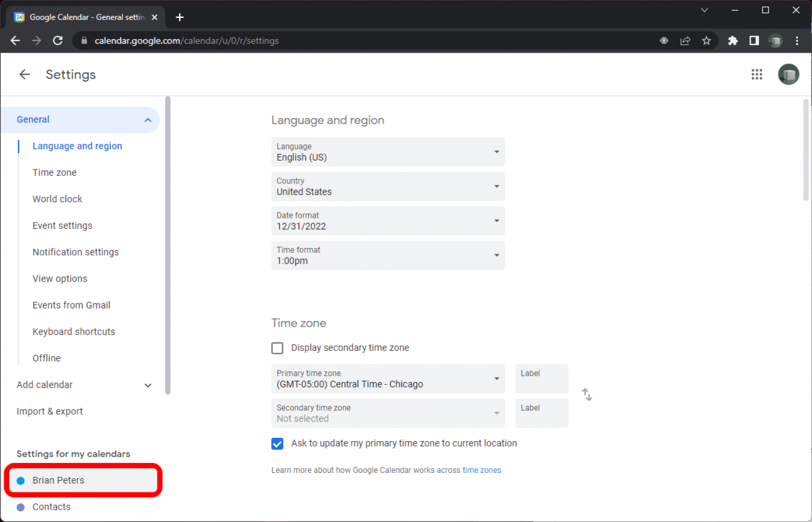Open Contacts calendar settings

point(51,507)
